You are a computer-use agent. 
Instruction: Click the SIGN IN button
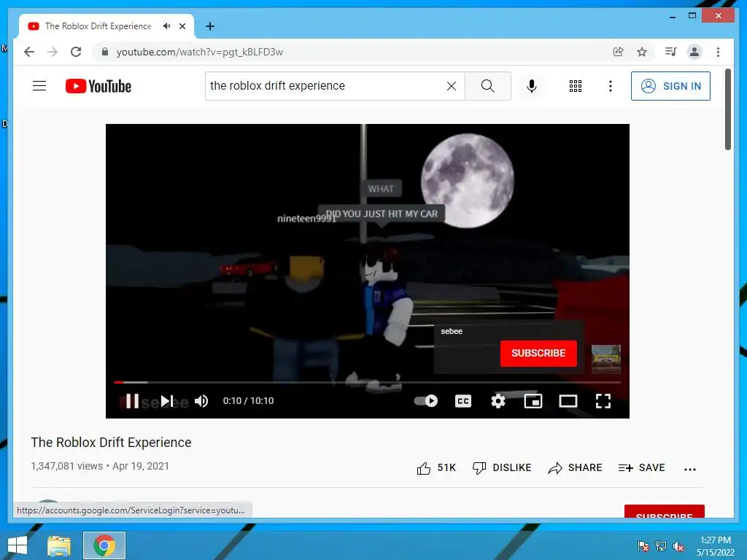[x=670, y=86]
